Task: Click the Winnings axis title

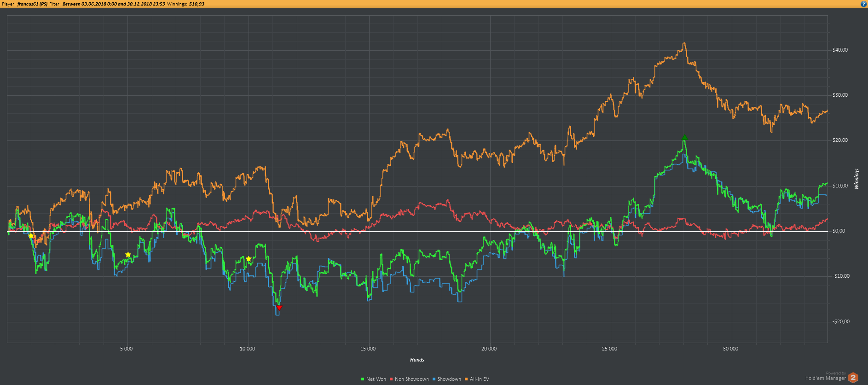Action: point(856,179)
